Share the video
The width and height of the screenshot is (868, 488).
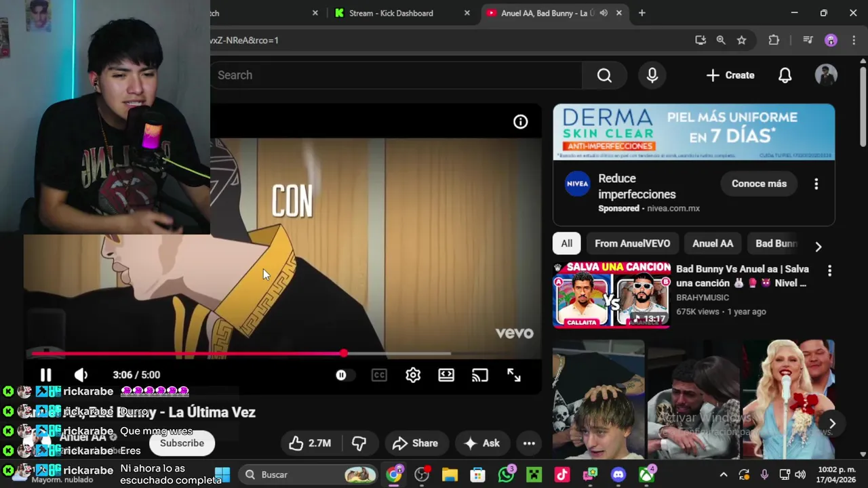(415, 443)
